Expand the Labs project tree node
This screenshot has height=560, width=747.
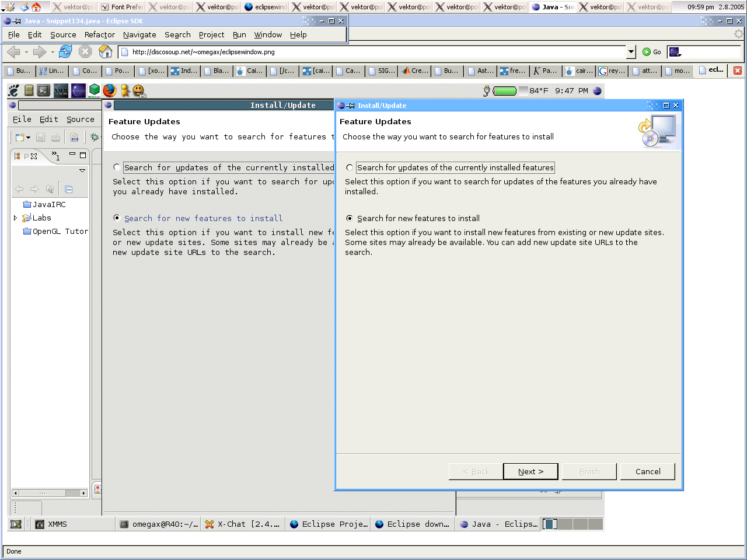click(15, 218)
